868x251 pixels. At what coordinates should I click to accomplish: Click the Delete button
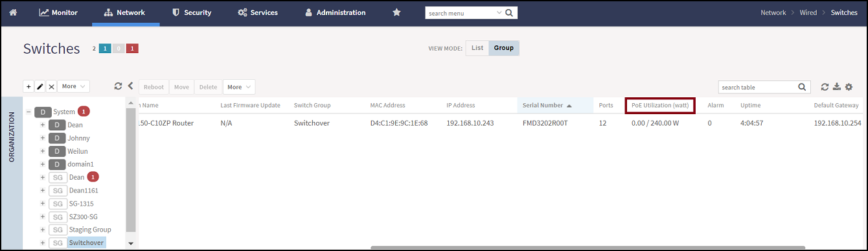tap(209, 87)
